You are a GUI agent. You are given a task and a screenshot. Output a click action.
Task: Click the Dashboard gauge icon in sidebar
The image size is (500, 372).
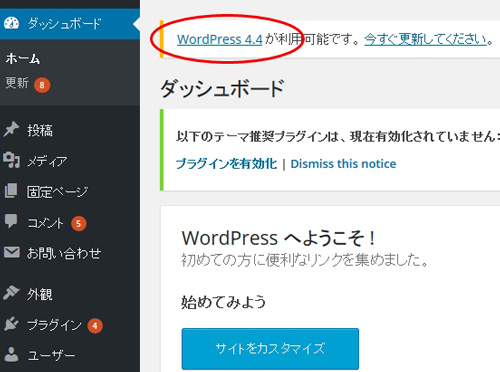tap(11, 23)
